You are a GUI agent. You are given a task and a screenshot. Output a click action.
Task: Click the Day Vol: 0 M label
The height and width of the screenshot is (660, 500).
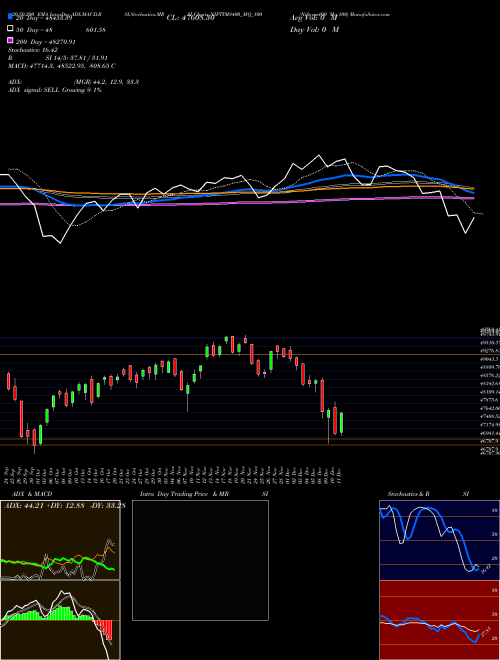point(314,30)
